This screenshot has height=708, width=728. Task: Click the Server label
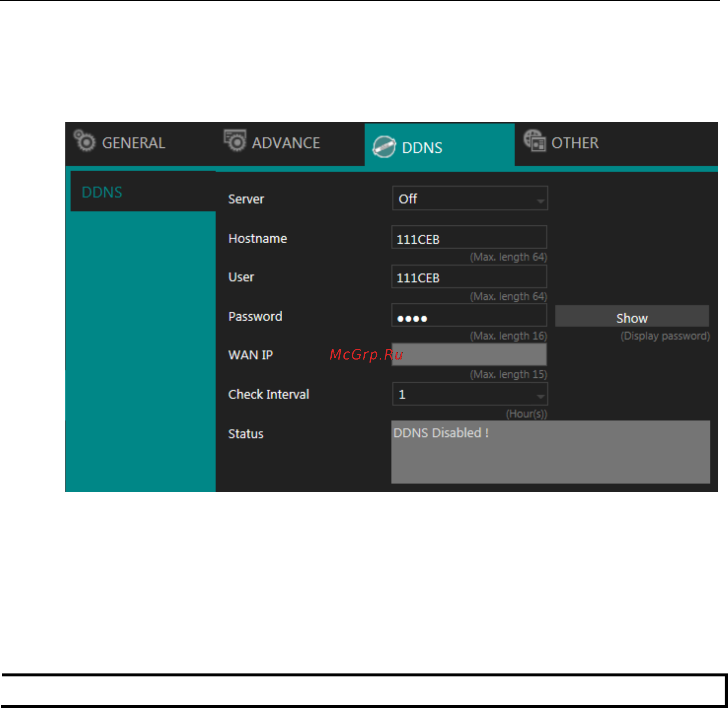coord(246,199)
